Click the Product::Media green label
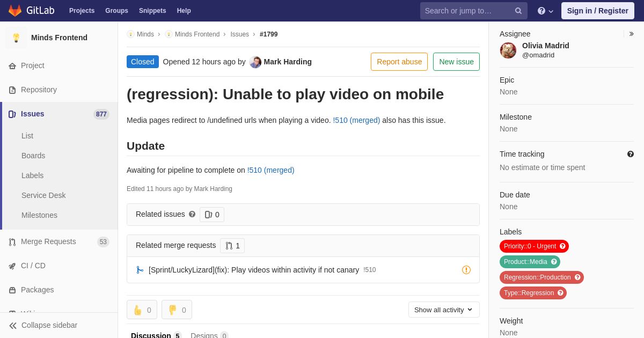Screen dimensions: 644x338 [x=530, y=262]
